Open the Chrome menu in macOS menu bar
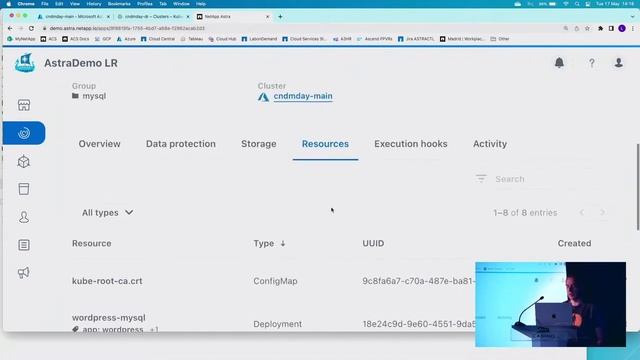640x360 pixels. pos(26,4)
